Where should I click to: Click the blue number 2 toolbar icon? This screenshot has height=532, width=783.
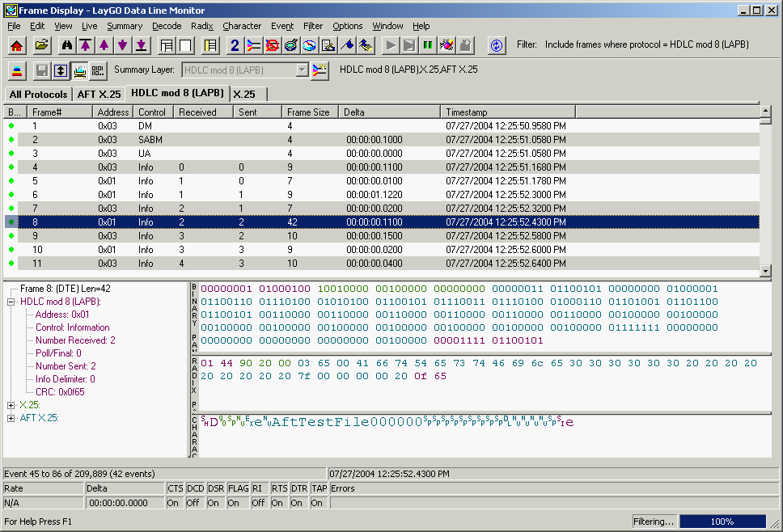coord(235,45)
